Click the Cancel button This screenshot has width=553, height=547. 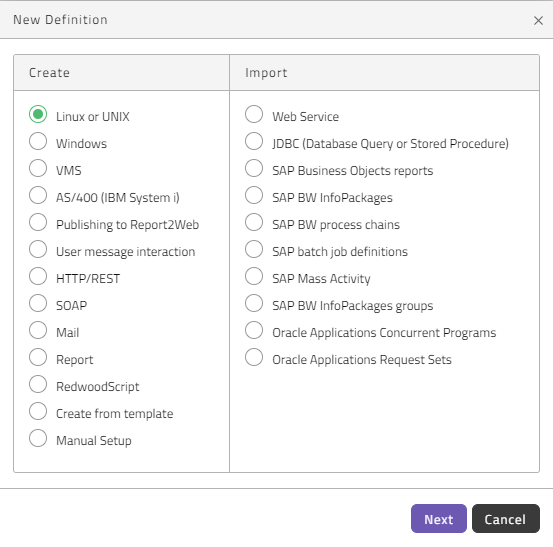pyautogui.click(x=505, y=519)
